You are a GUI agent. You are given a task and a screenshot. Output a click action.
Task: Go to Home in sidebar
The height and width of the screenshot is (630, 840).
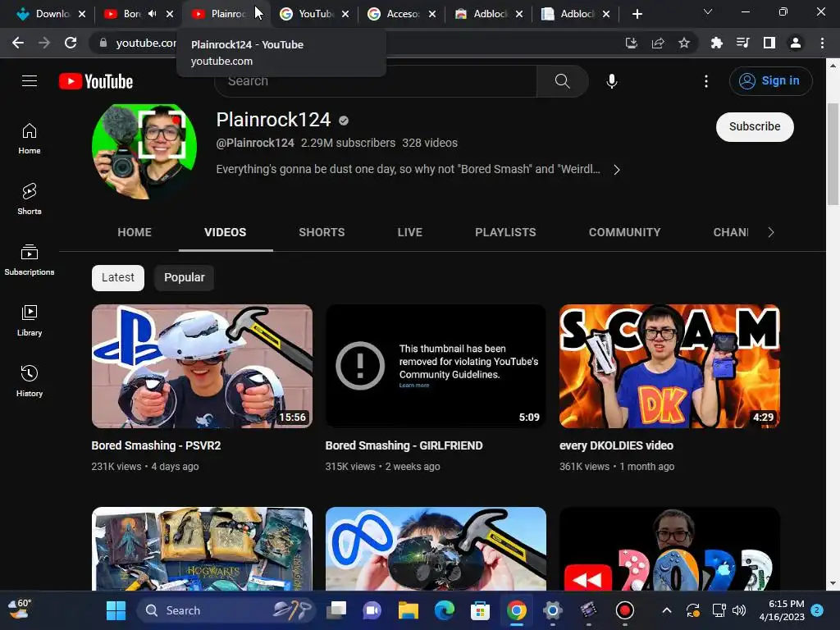pyautogui.click(x=30, y=139)
